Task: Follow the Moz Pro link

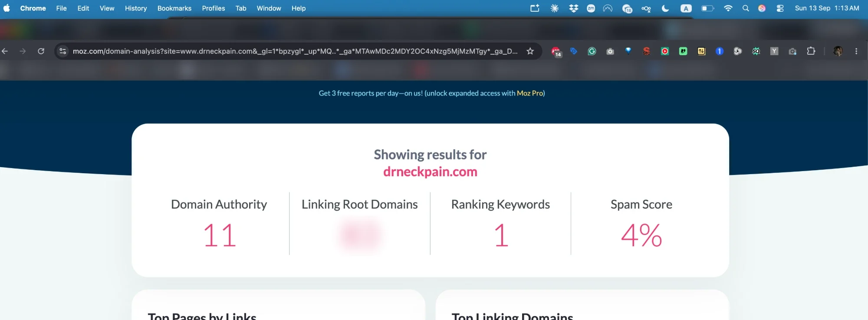Action: coord(530,93)
